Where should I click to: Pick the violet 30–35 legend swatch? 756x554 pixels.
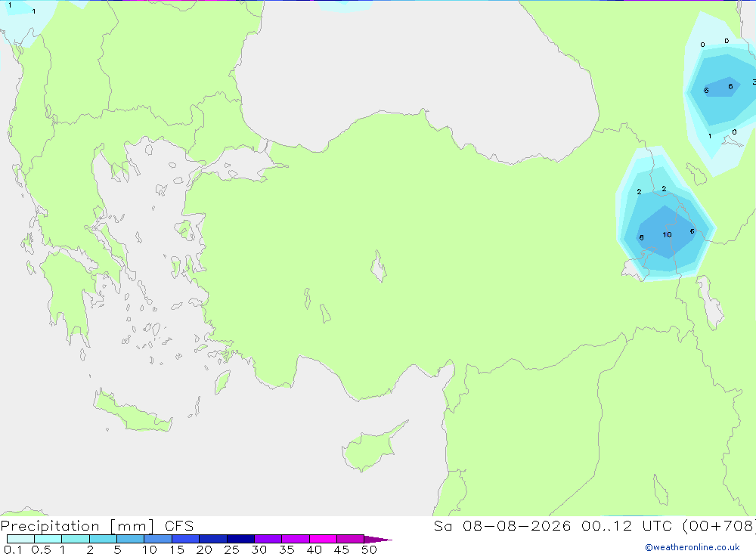click(x=268, y=539)
